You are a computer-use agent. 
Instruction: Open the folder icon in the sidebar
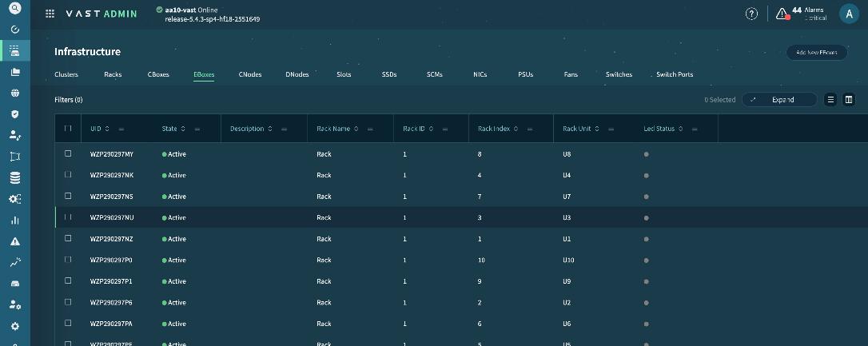tap(15, 72)
